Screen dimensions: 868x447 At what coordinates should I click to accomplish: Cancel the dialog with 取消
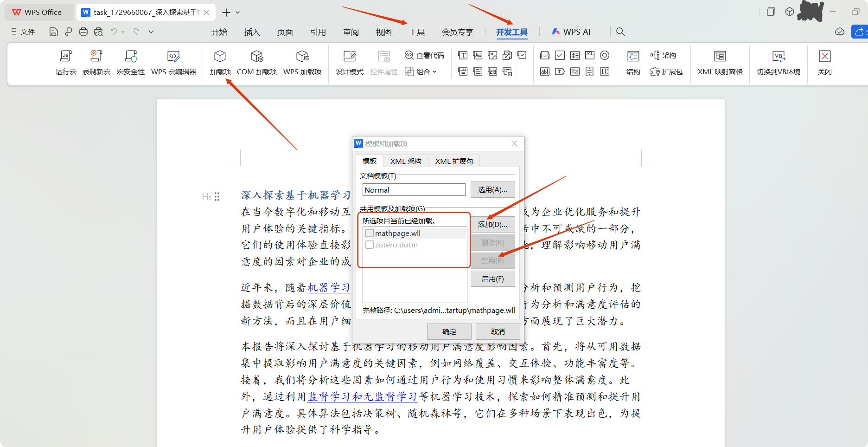[x=498, y=331]
